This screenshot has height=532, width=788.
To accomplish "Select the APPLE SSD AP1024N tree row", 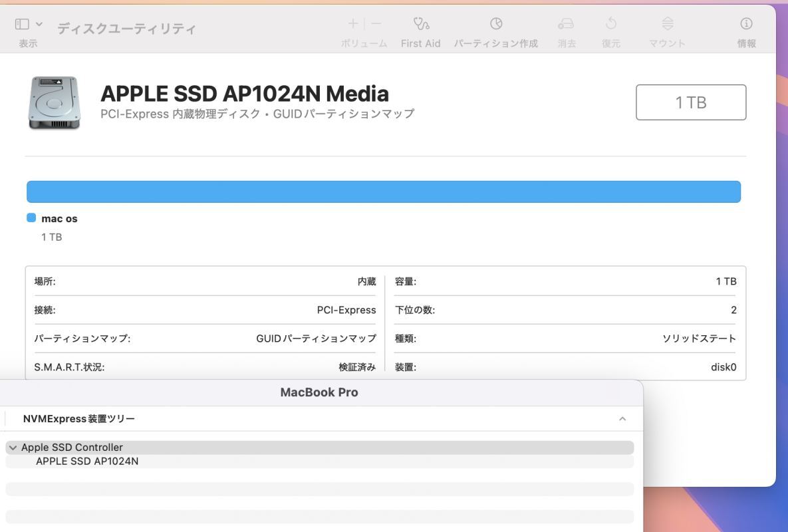I will (320, 461).
